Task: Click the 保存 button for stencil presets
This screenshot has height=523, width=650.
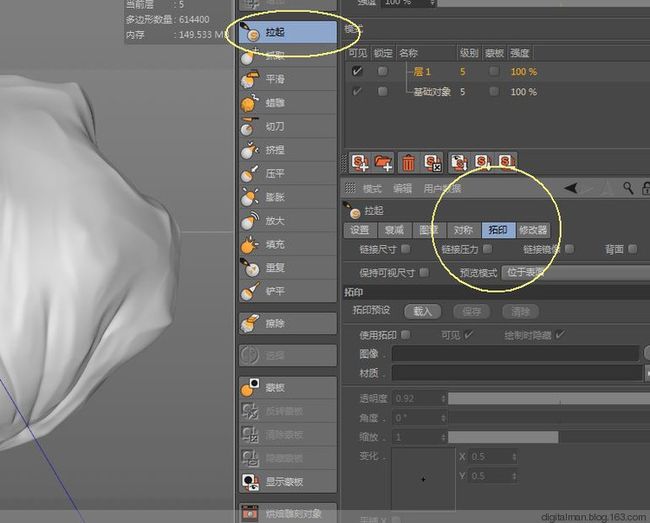Action: click(x=472, y=311)
